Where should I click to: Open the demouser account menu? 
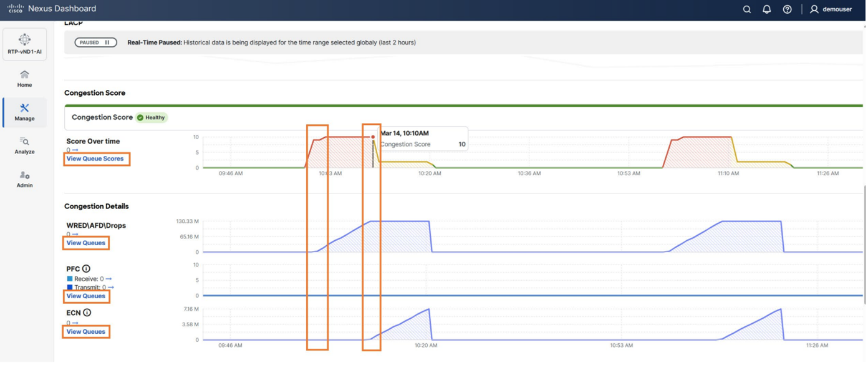[x=831, y=9]
